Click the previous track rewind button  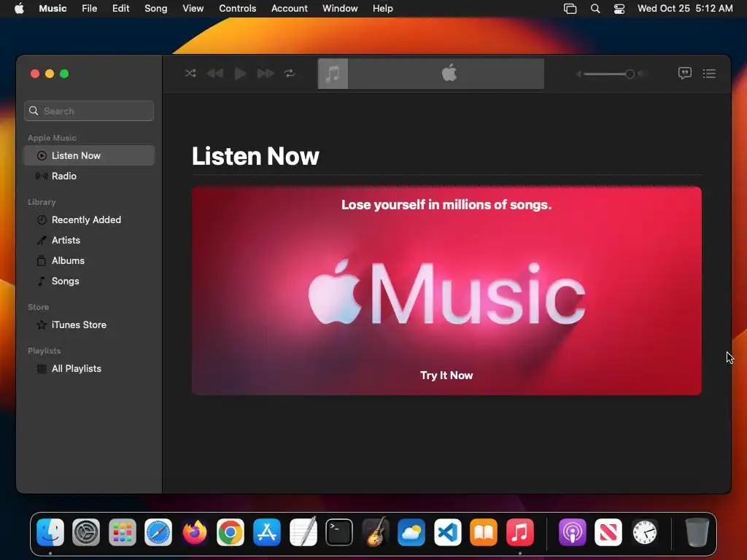pyautogui.click(x=215, y=74)
